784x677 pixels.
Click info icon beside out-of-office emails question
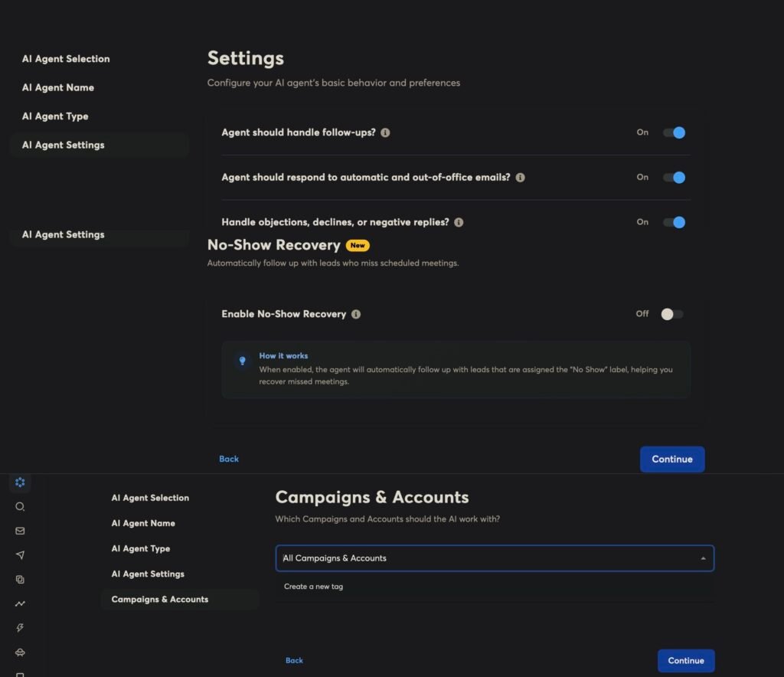coord(520,178)
